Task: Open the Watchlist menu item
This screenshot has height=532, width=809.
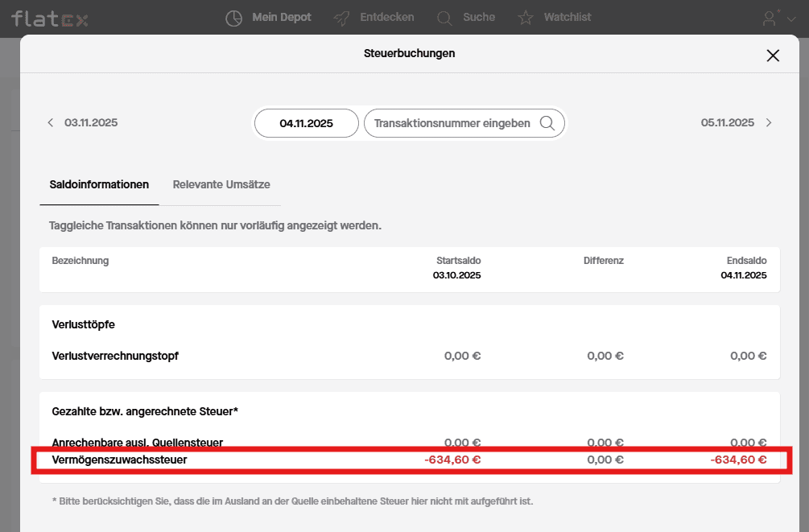Action: pyautogui.click(x=567, y=17)
